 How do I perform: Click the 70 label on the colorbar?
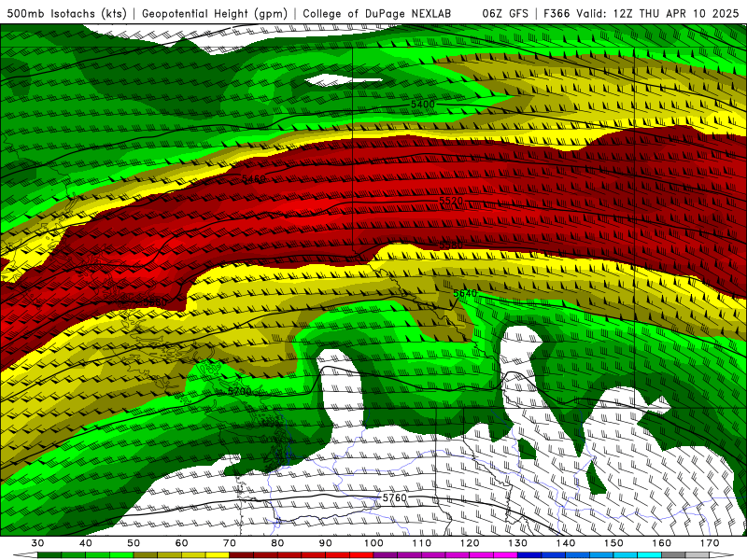point(230,543)
